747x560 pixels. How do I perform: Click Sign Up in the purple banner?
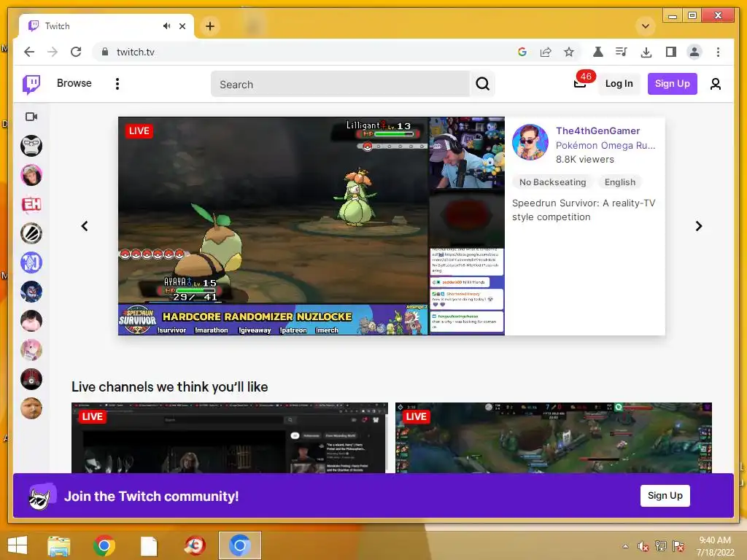665,496
